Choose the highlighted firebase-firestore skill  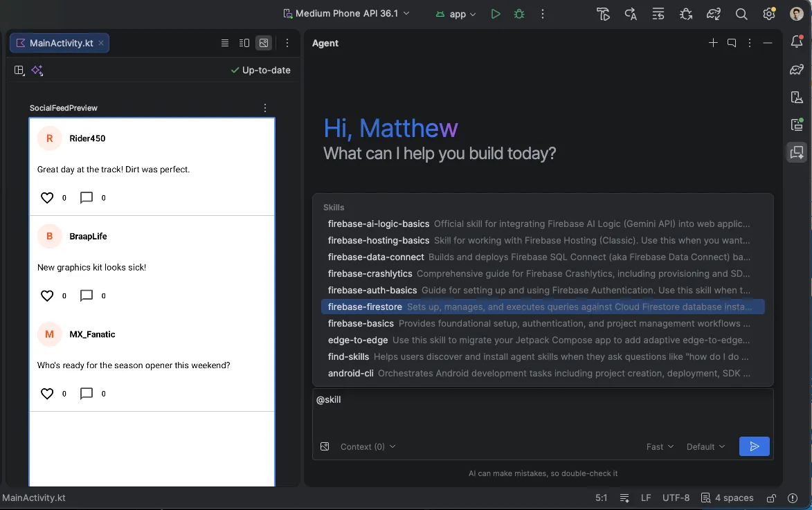pyautogui.click(x=543, y=307)
